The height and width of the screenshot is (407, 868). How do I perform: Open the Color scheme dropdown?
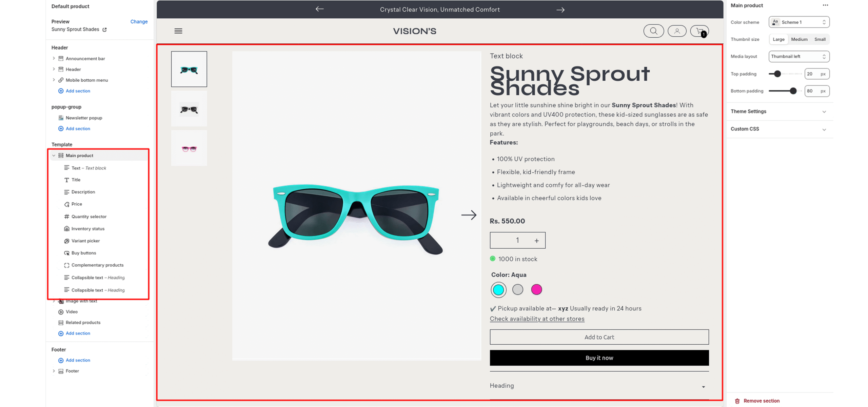[x=799, y=22]
